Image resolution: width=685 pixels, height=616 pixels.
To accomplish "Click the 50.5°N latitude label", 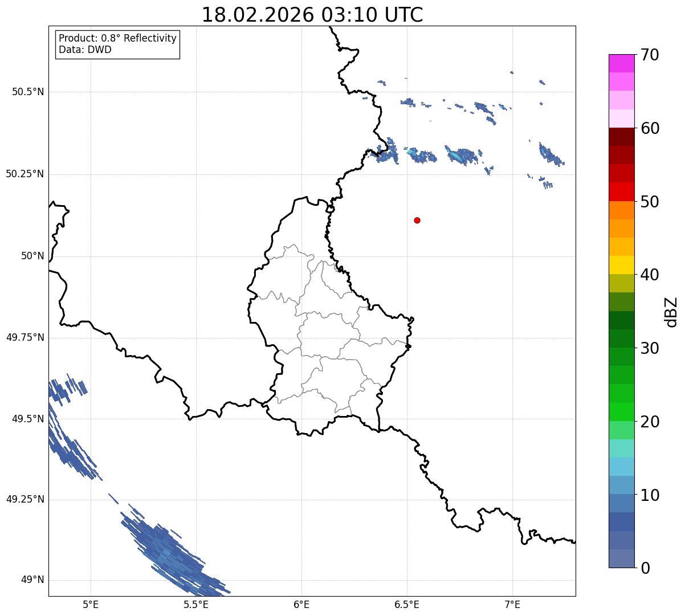I will (28, 92).
